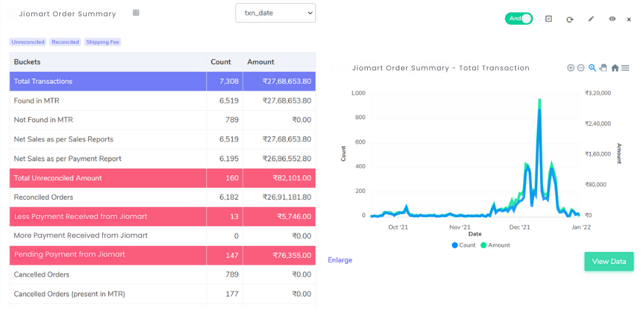Image resolution: width=644 pixels, height=314 pixels.
Task: Click the table grid icon beside title
Action: tap(136, 13)
